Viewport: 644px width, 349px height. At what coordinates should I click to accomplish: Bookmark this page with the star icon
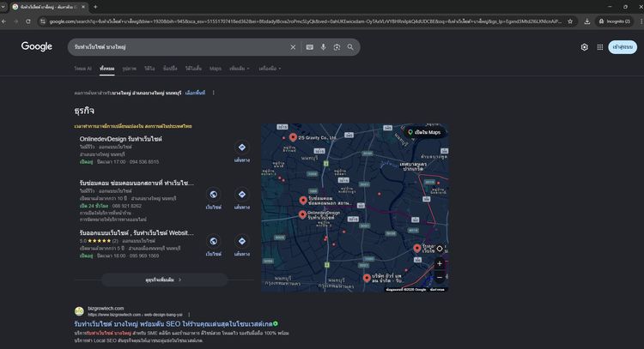pos(570,21)
